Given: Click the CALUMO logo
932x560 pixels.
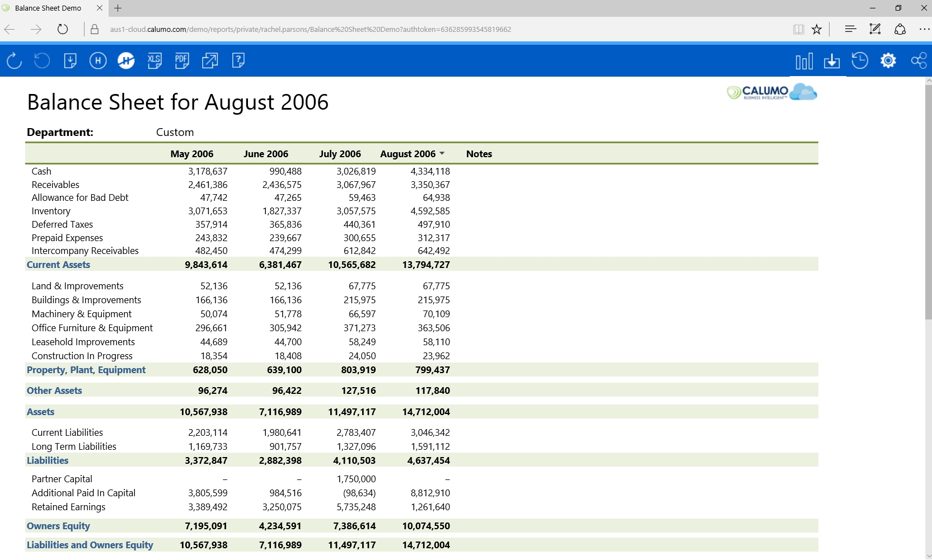Looking at the screenshot, I should (x=772, y=92).
